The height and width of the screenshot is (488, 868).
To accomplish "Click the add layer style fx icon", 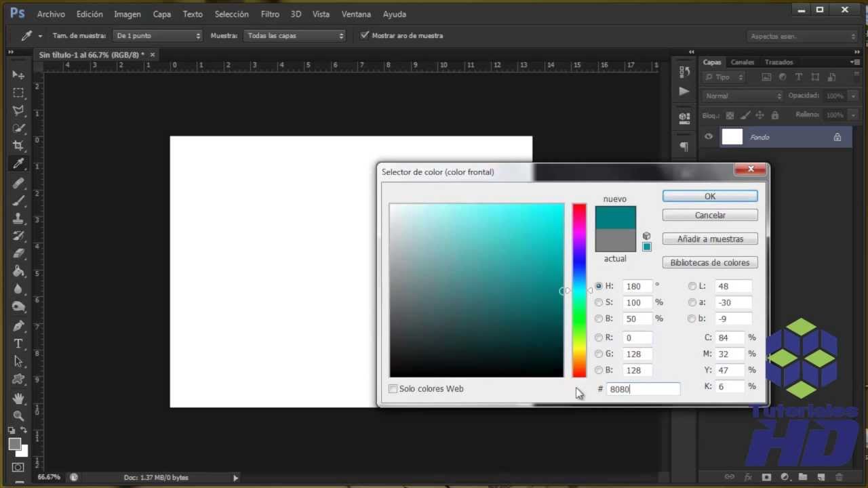I will (x=749, y=477).
